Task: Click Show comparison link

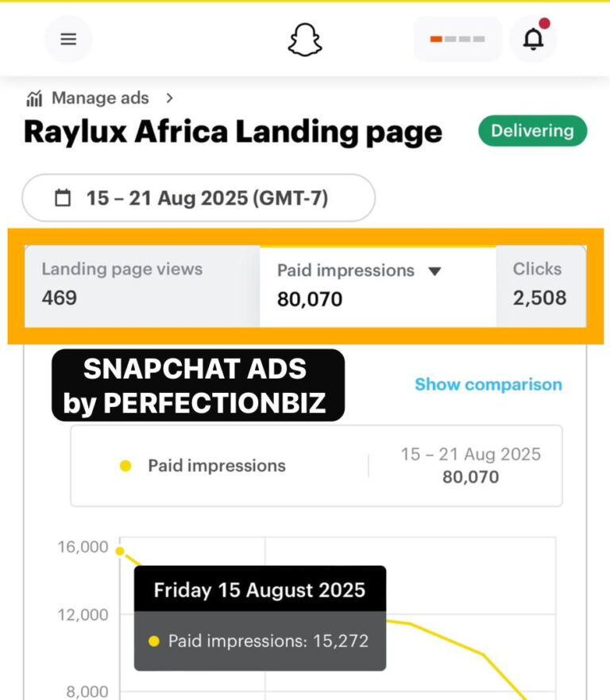Action: [488, 384]
